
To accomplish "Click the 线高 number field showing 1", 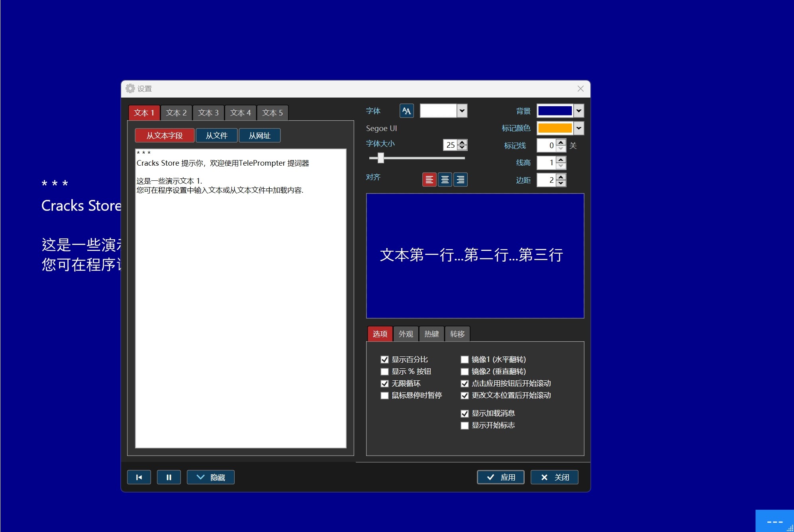I will tap(547, 162).
